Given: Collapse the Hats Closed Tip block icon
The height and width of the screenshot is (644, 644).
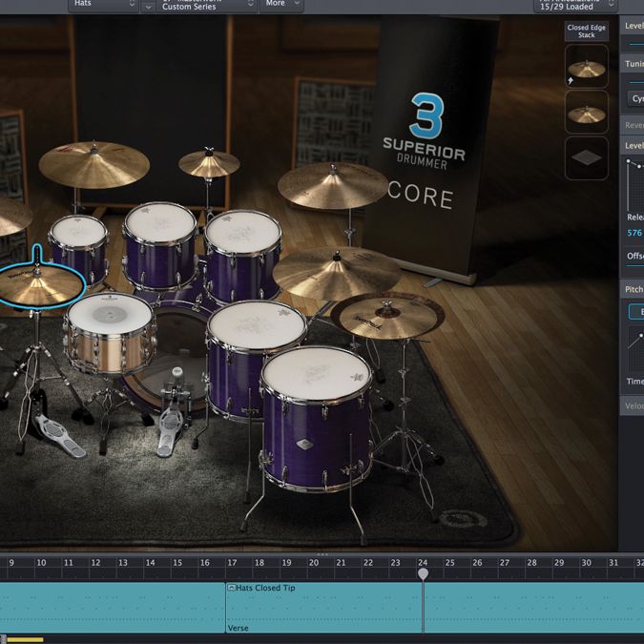Looking at the screenshot, I should pyautogui.click(x=231, y=588).
